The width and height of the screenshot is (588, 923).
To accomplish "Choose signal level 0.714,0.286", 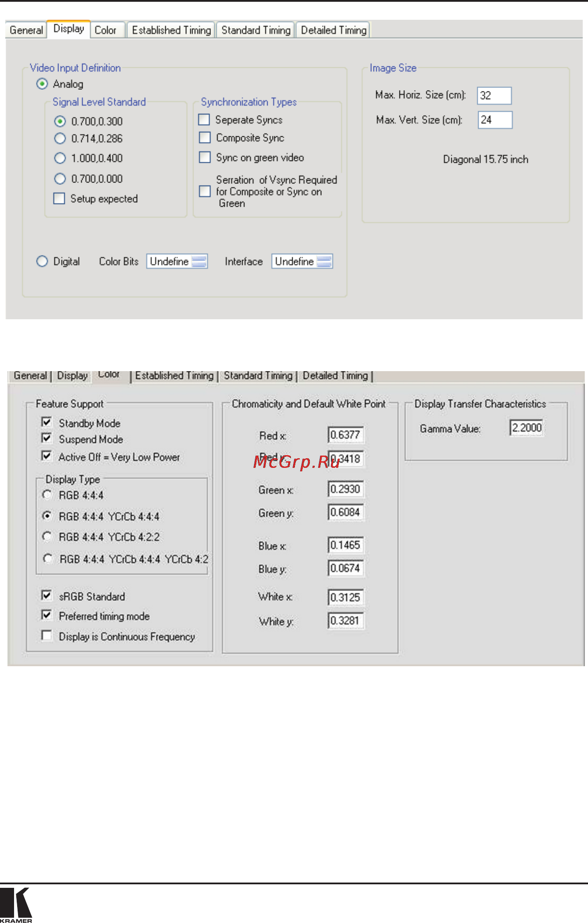I will click(60, 139).
